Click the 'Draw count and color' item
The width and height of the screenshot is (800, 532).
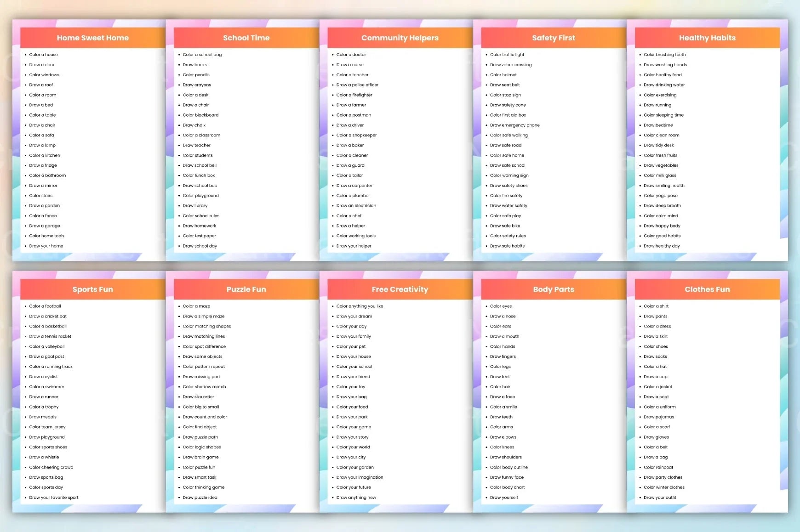point(205,417)
